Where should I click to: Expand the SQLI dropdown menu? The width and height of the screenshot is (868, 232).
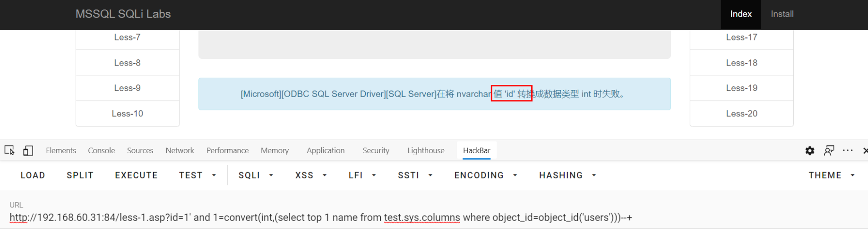(256, 175)
